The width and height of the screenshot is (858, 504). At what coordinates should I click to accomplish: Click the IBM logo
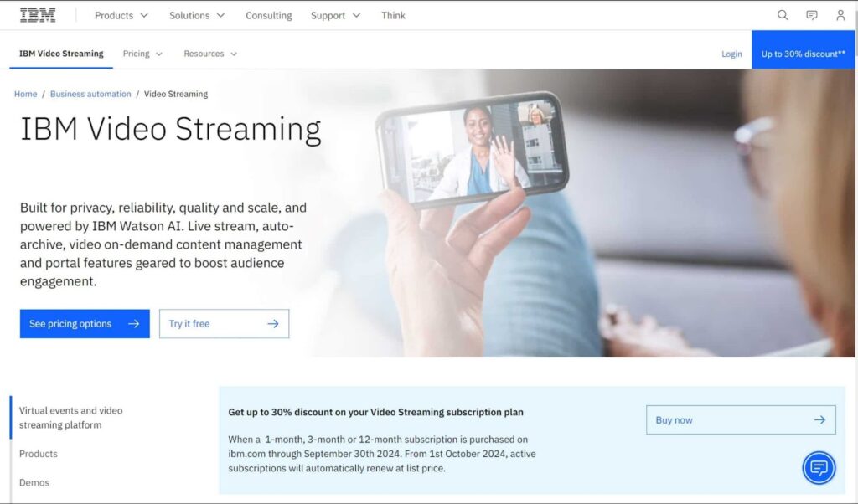tap(38, 15)
